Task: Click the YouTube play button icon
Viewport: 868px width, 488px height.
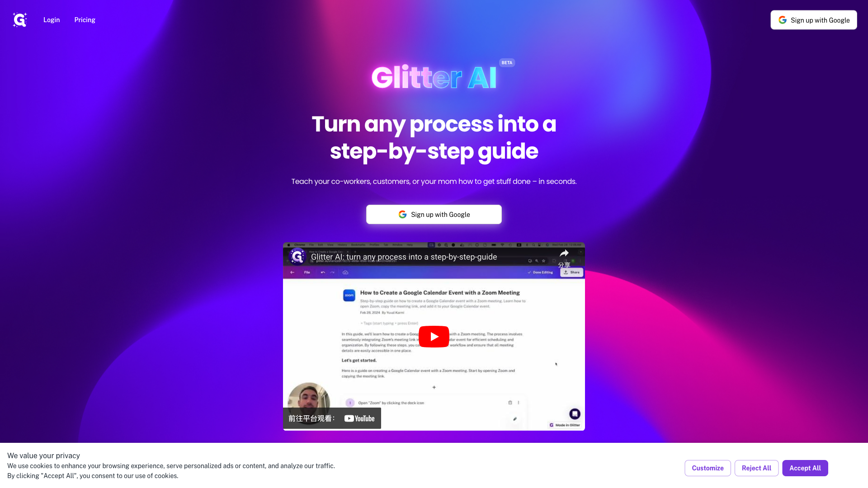Action: coord(434,336)
